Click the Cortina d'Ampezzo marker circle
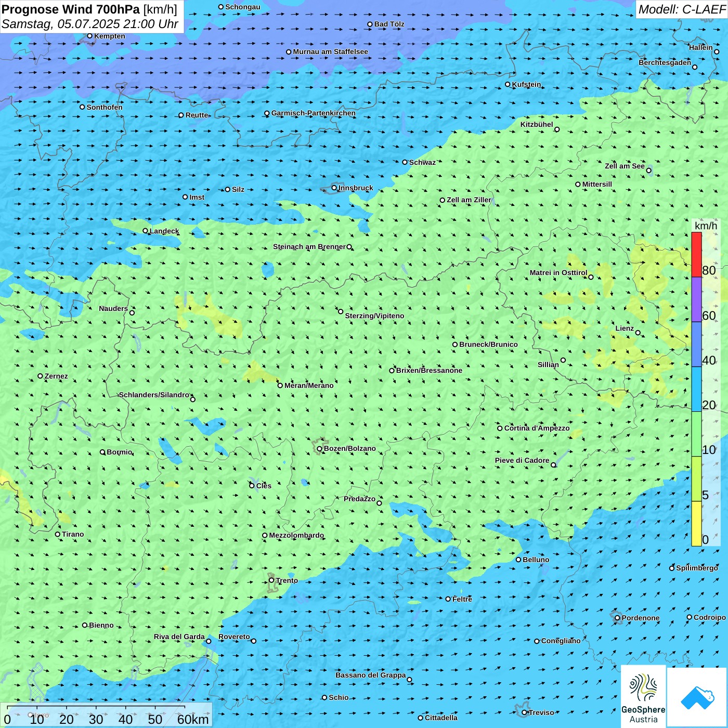The width and height of the screenshot is (728, 728). click(500, 428)
